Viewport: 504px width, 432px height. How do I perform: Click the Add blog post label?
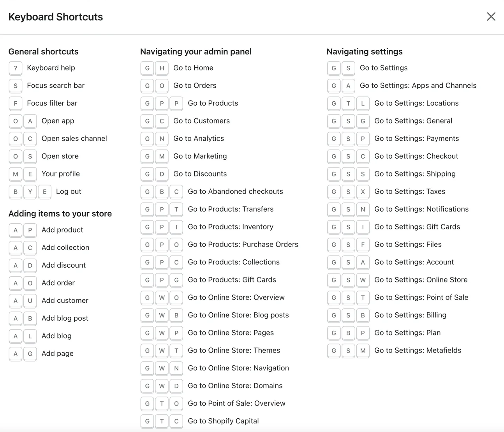65,318
